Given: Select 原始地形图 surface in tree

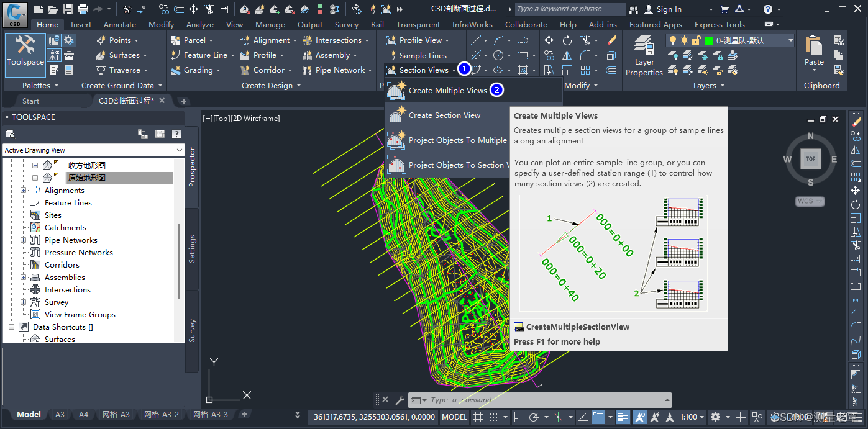Looking at the screenshot, I should pos(87,178).
